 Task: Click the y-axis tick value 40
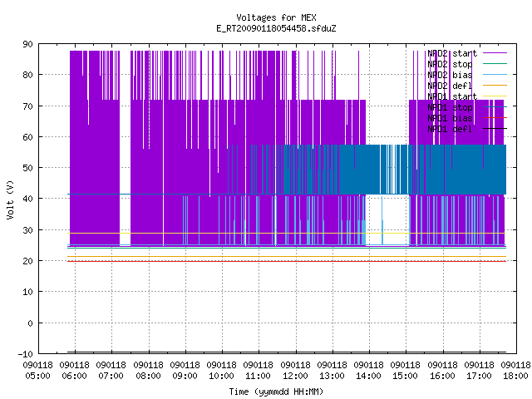pyautogui.click(x=27, y=199)
